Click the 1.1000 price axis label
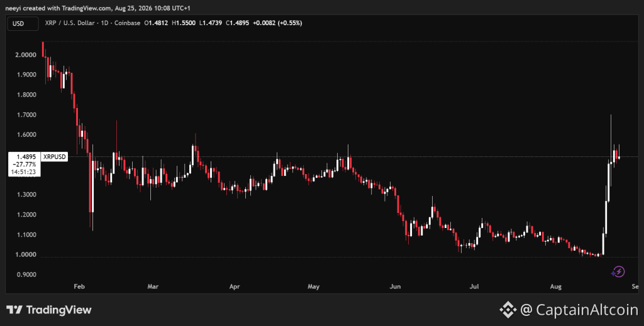 click(x=26, y=235)
